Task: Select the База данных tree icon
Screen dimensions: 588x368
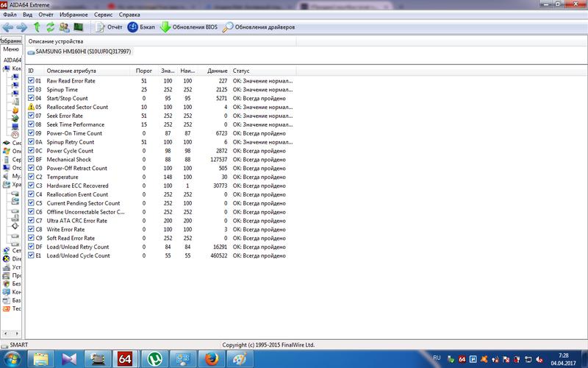Action: 7,300
